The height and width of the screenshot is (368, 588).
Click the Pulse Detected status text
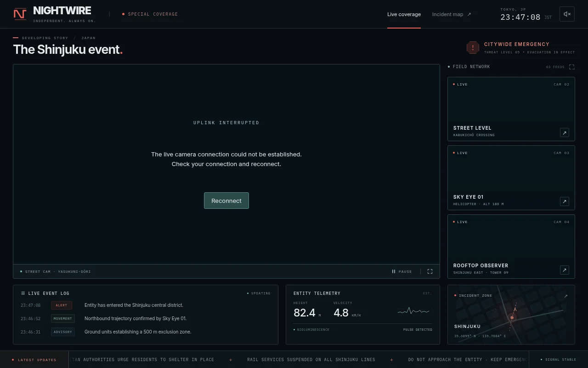coord(418,329)
